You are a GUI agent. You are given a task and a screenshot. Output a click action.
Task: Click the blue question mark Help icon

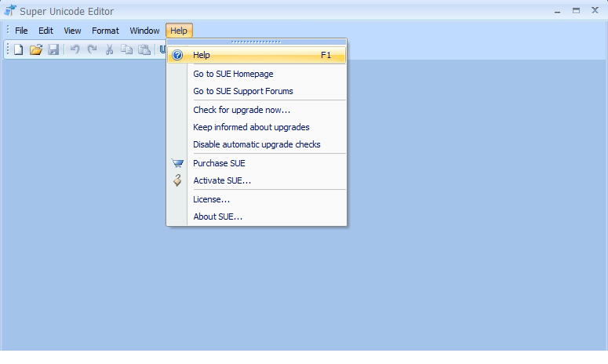pos(177,55)
